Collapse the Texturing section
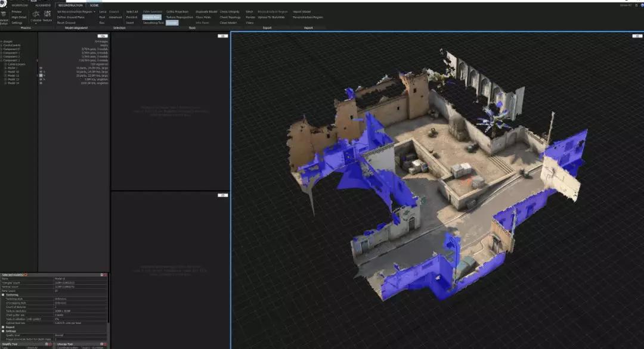 (x=2, y=294)
